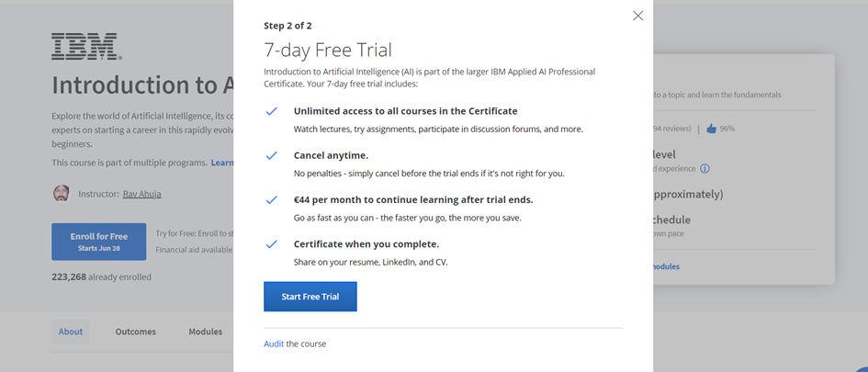Click the checkmark beside €44 per month
The width and height of the screenshot is (868, 372).
(271, 200)
